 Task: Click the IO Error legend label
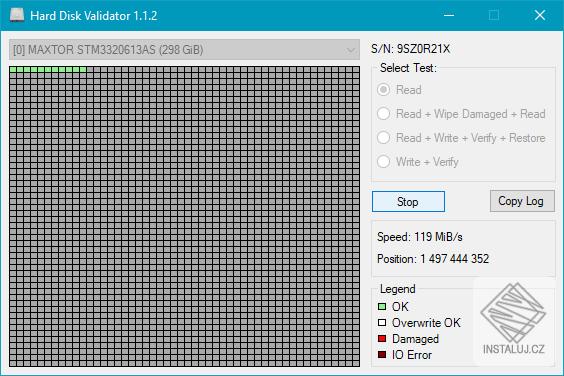pyautogui.click(x=412, y=355)
